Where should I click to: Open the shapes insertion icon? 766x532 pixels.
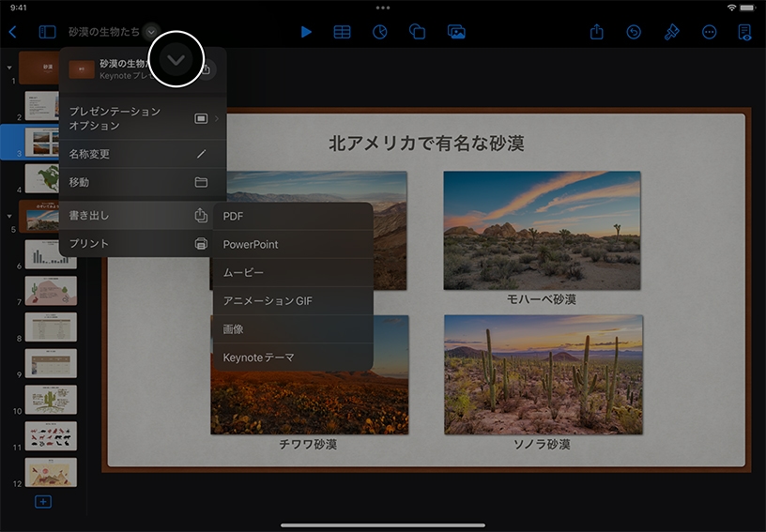tap(418, 32)
